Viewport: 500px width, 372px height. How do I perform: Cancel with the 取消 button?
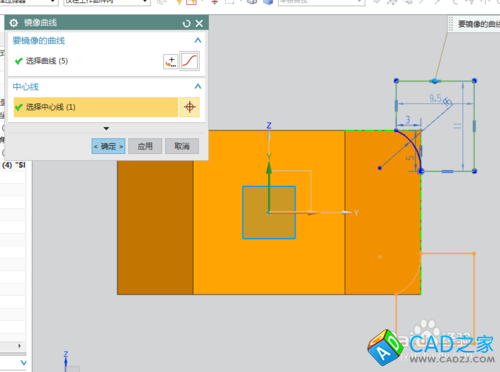(x=182, y=146)
